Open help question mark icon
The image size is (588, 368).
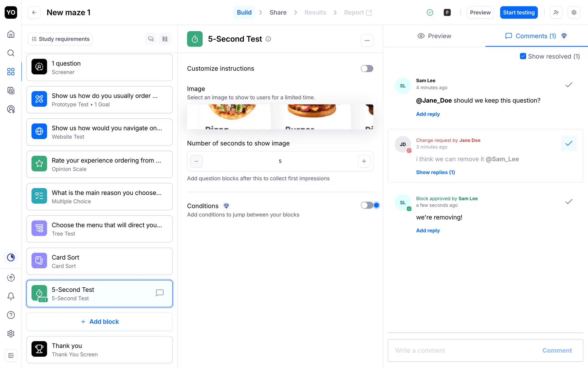(11, 315)
